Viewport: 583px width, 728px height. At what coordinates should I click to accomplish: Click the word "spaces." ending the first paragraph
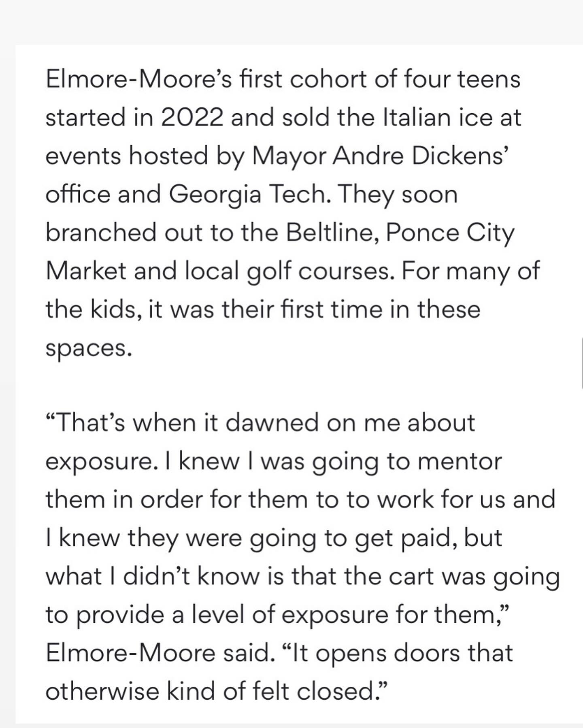89,349
